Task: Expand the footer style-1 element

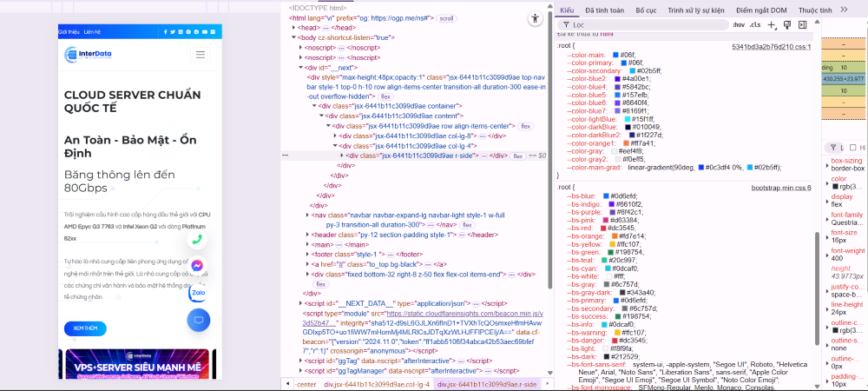Action: coord(308,255)
